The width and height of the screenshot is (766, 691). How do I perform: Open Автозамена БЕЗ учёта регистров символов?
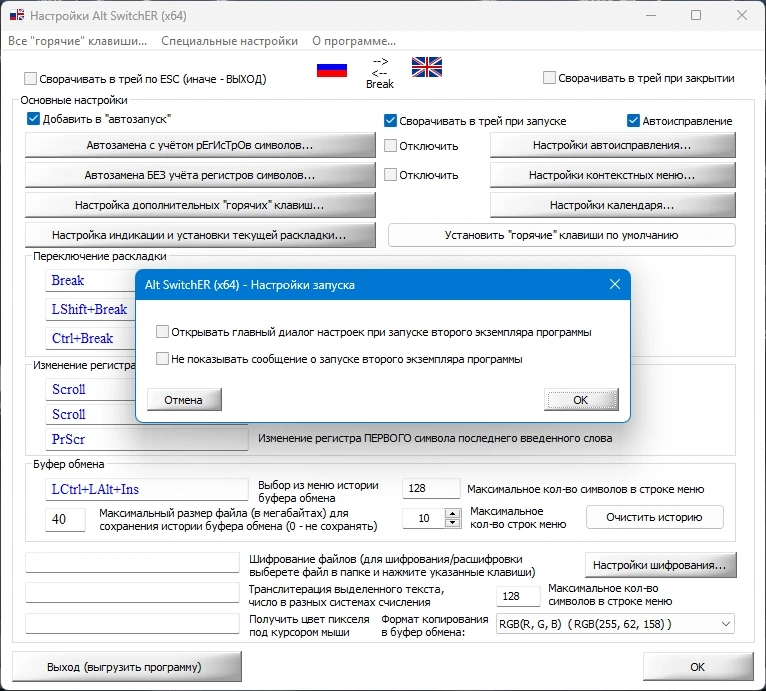tap(200, 175)
